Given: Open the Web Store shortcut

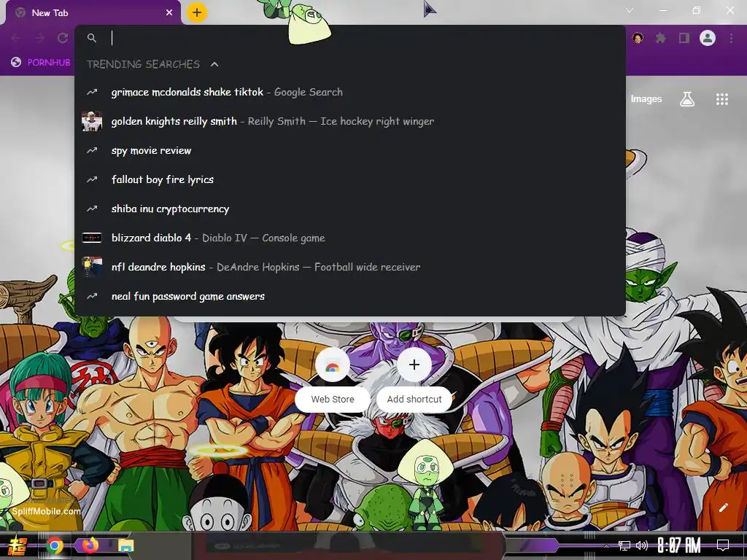Looking at the screenshot, I should [333, 378].
